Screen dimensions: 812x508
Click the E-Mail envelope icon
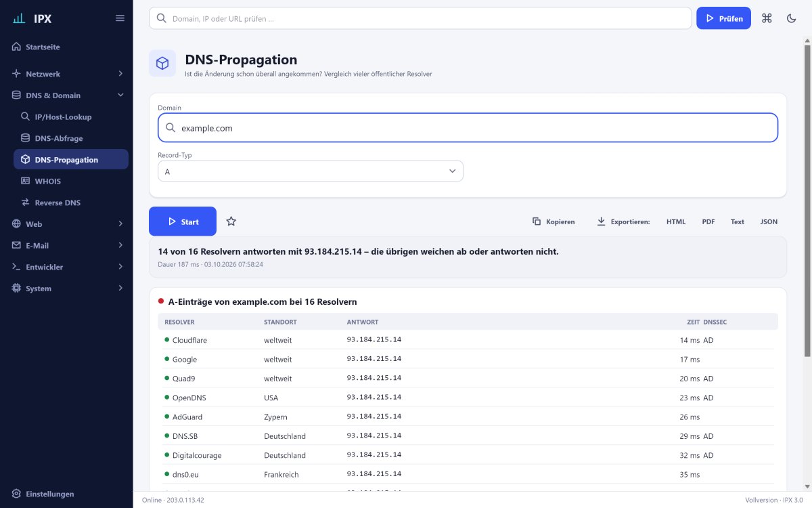click(17, 245)
